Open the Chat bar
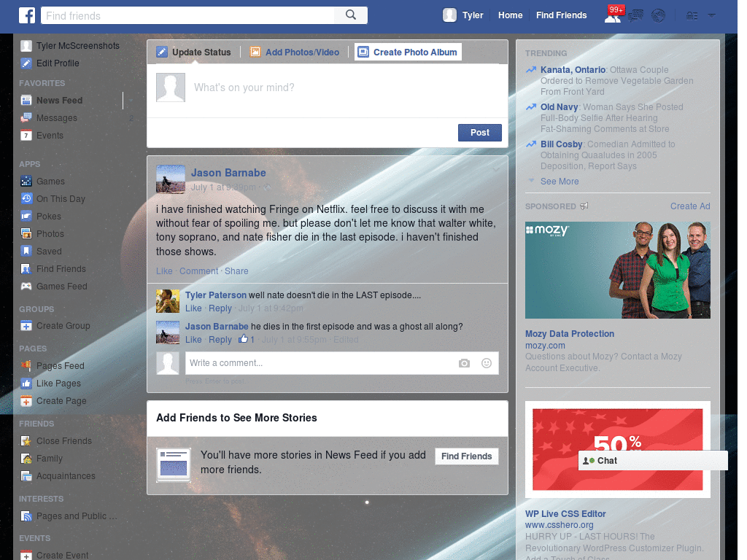Image resolution: width=747 pixels, height=560 pixels. click(x=653, y=461)
